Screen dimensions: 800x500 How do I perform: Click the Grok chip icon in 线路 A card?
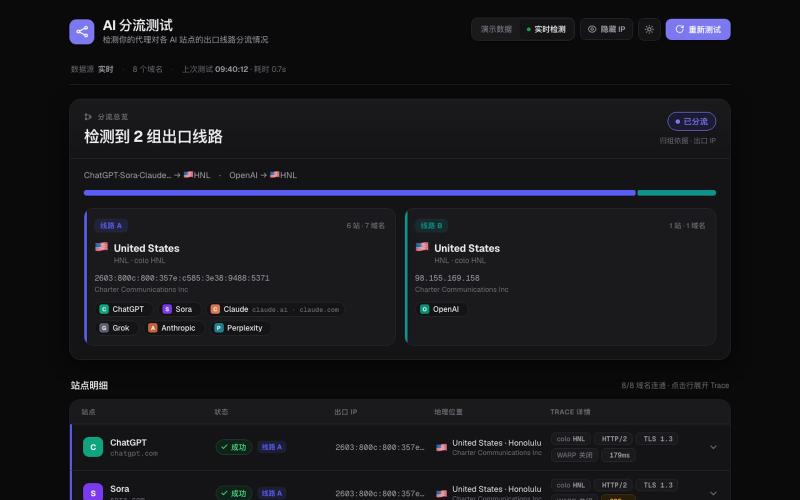[104, 328]
